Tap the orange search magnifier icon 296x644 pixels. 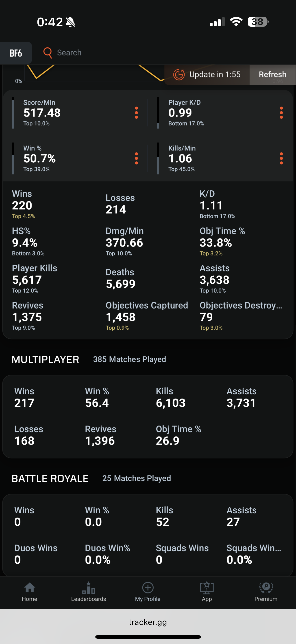coord(47,53)
